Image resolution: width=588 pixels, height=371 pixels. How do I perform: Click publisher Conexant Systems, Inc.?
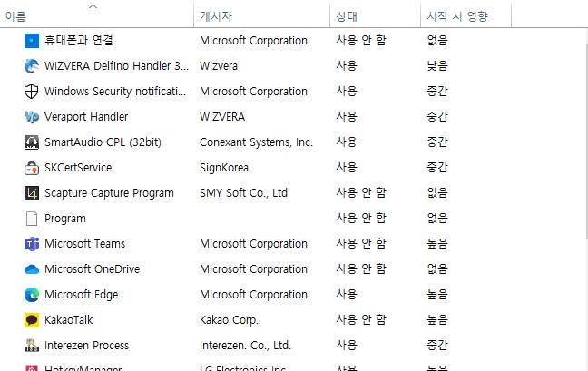coord(256,142)
